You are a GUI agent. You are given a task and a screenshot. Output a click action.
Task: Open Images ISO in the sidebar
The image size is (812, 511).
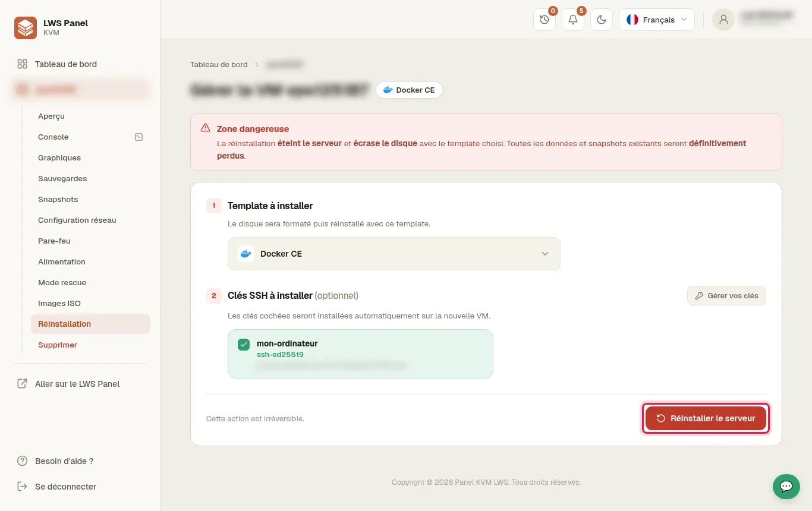(59, 303)
